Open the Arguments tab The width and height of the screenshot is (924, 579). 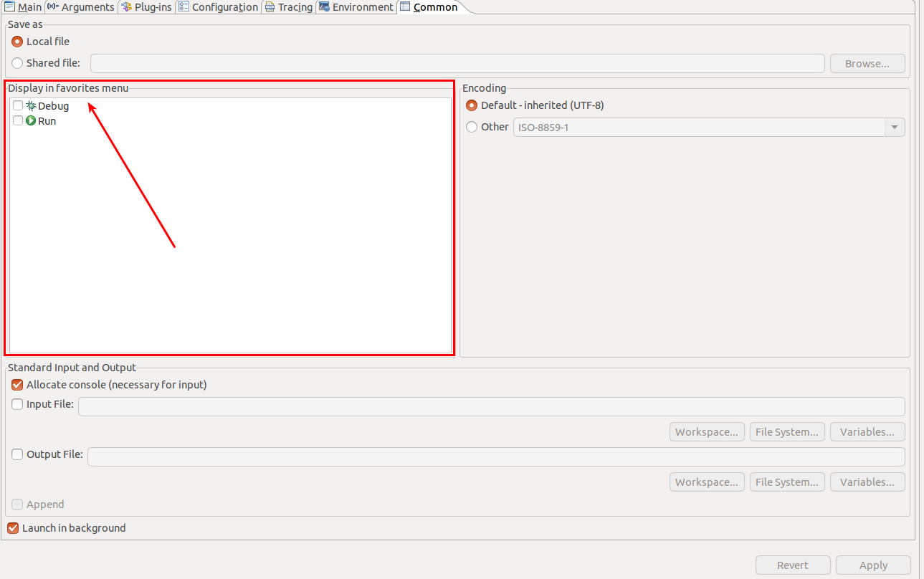click(x=80, y=7)
